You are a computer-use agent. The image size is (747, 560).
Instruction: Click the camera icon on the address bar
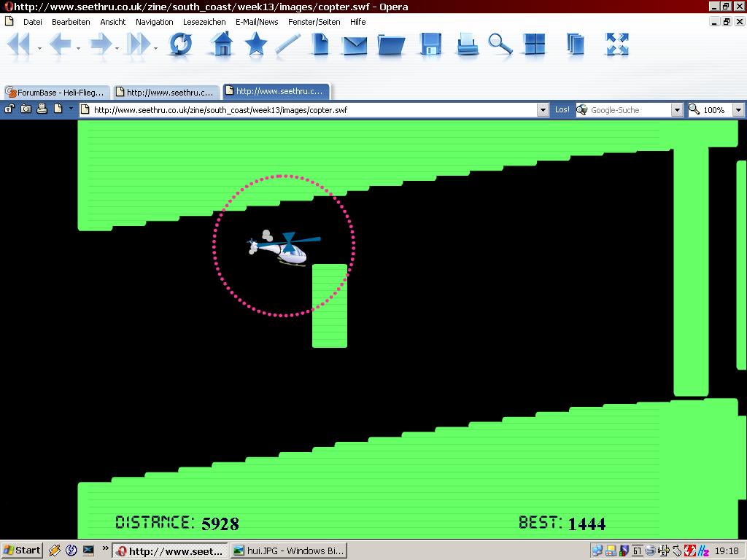(26, 109)
